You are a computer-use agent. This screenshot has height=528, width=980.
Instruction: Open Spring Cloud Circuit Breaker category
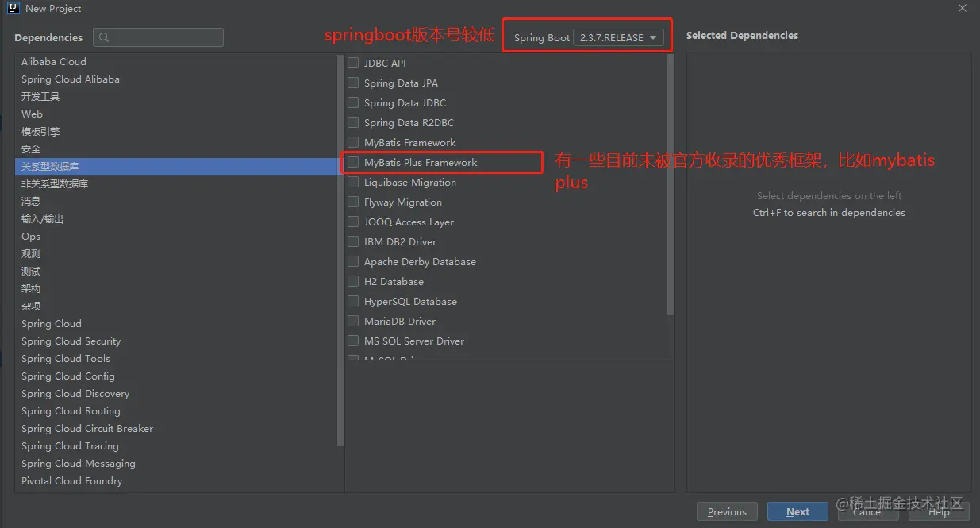(x=176, y=428)
